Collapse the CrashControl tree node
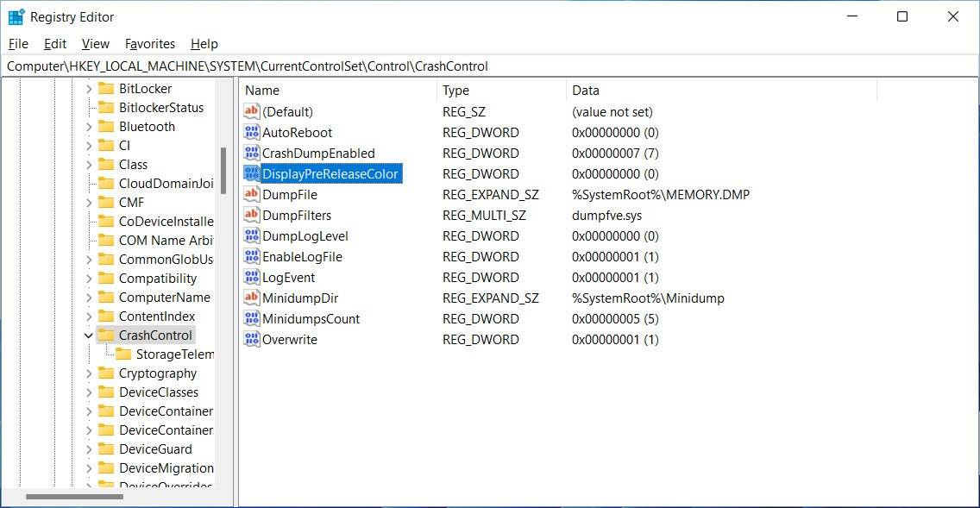This screenshot has width=980, height=508. pos(89,335)
